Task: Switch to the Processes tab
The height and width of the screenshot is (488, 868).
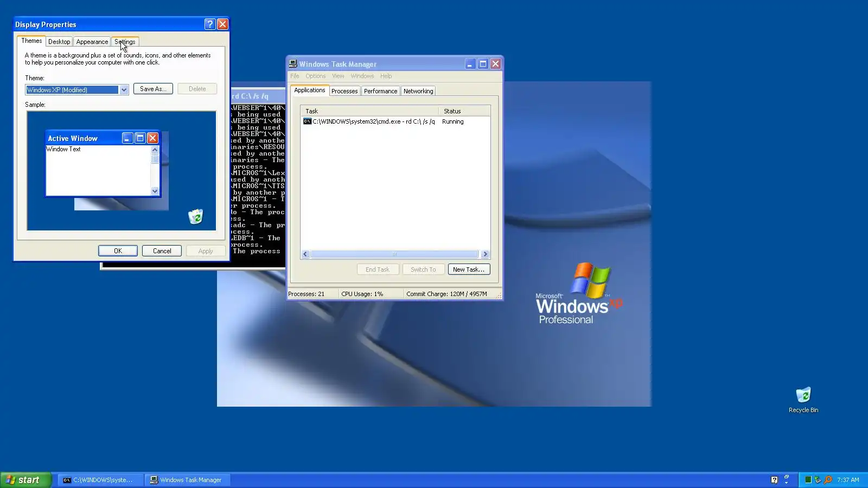Action: [344, 91]
